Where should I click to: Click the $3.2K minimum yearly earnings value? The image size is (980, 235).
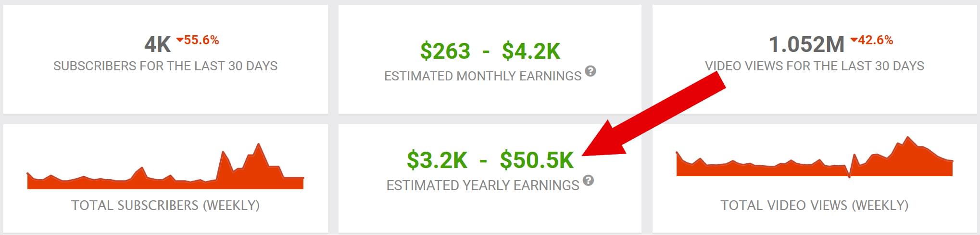coord(437,160)
